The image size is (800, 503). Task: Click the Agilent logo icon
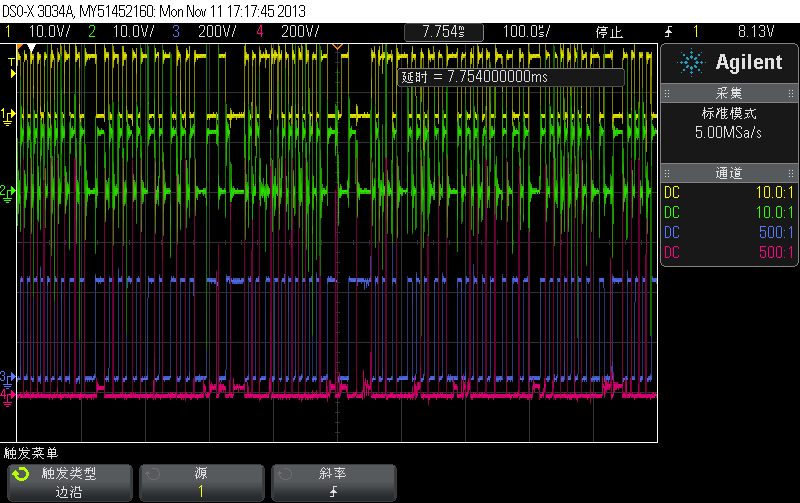690,63
